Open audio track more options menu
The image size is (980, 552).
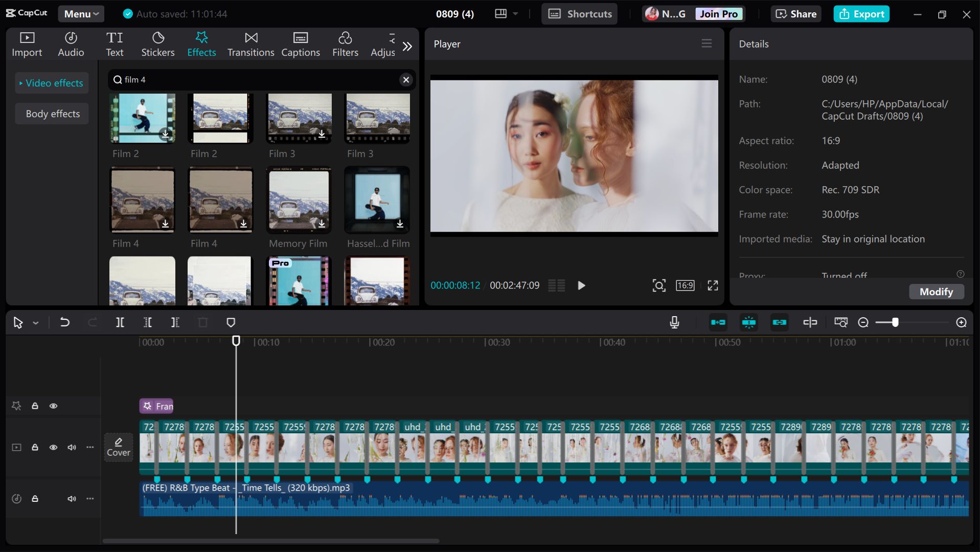tap(90, 498)
